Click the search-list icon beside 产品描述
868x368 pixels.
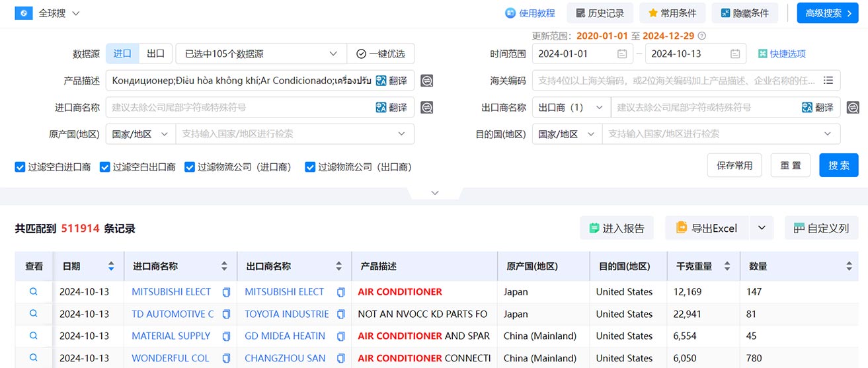point(427,81)
